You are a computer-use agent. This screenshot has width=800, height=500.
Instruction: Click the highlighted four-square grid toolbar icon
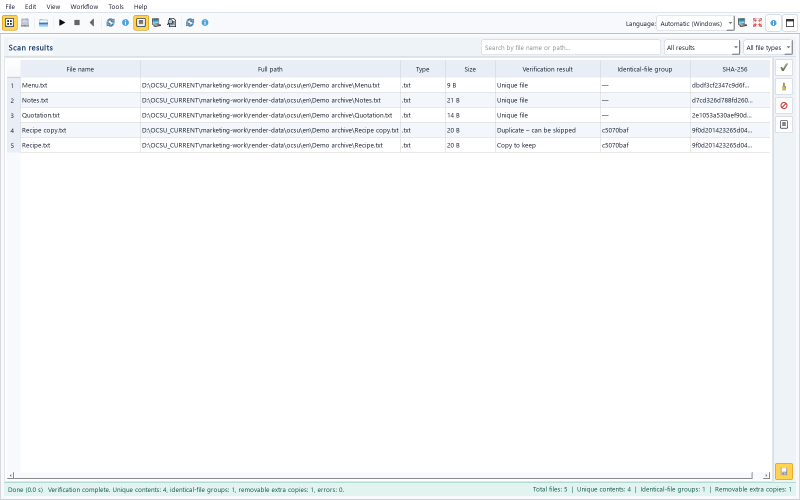pyautogui.click(x=10, y=22)
